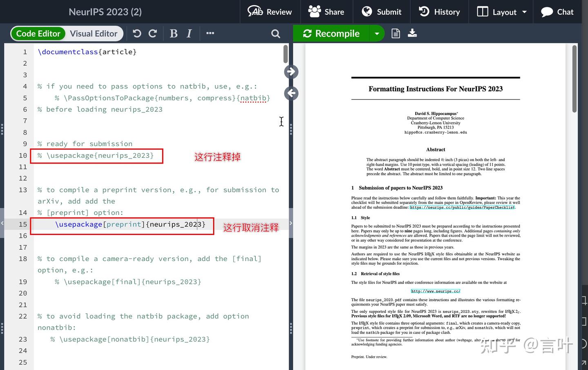Click the undo icon
This screenshot has height=370, width=588.
136,33
